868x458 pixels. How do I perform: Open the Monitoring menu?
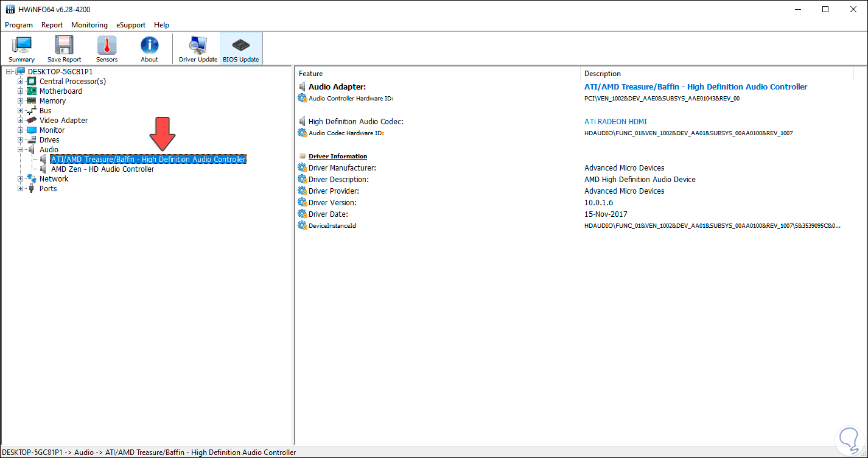89,25
